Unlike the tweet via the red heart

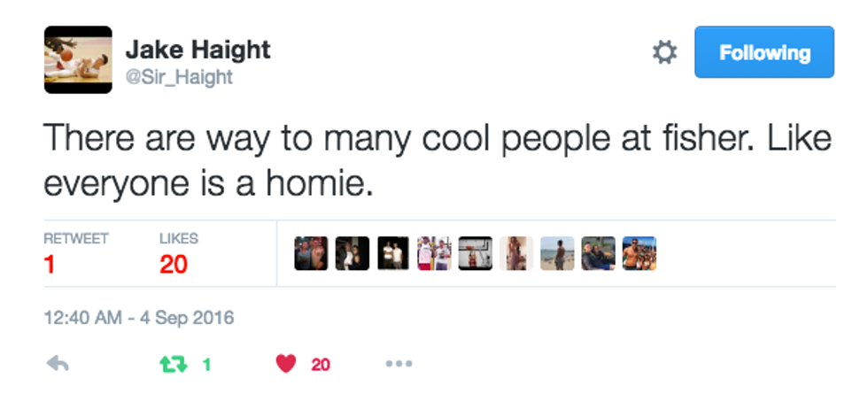(285, 364)
